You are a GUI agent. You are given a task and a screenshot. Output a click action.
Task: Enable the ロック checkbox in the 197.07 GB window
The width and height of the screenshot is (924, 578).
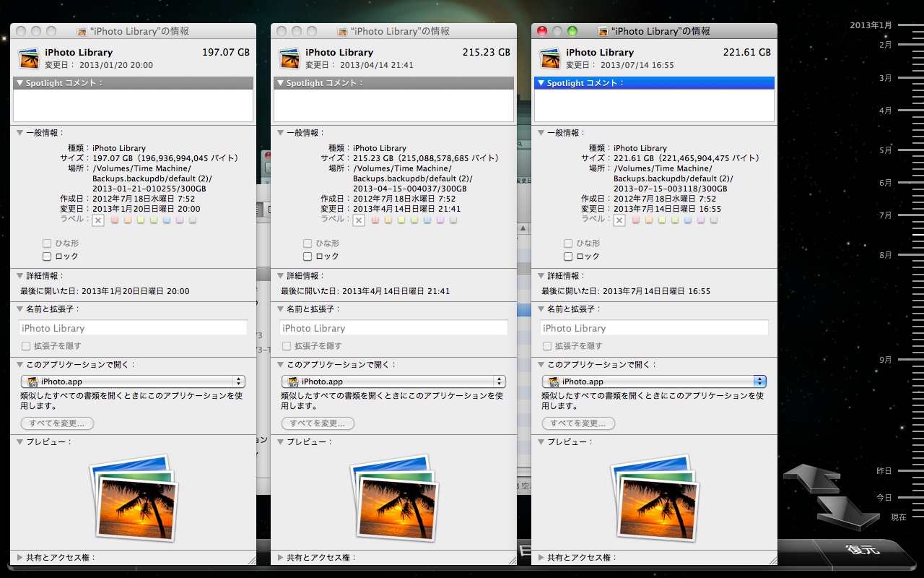click(47, 256)
